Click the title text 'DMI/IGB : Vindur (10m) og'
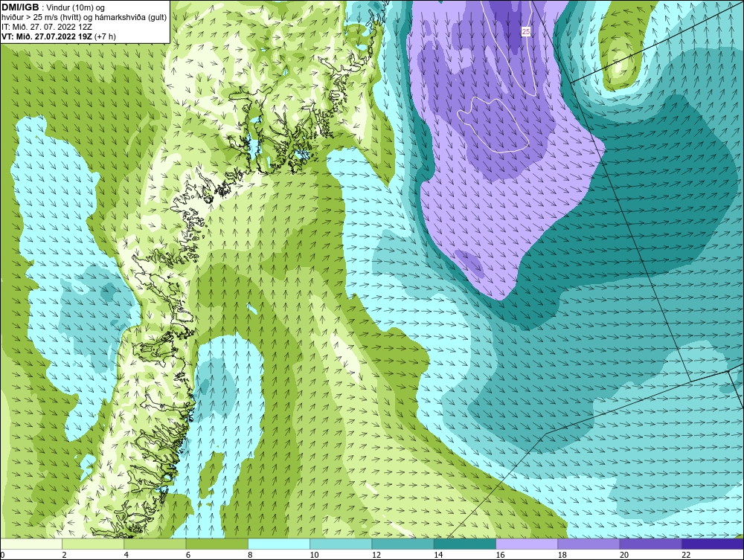This screenshot has height=560, width=744. (54, 7)
